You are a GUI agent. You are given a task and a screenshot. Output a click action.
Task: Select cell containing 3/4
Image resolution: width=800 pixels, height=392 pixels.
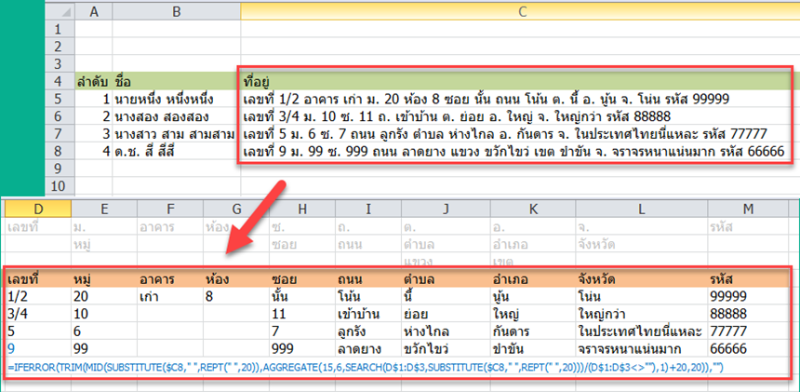(38, 313)
